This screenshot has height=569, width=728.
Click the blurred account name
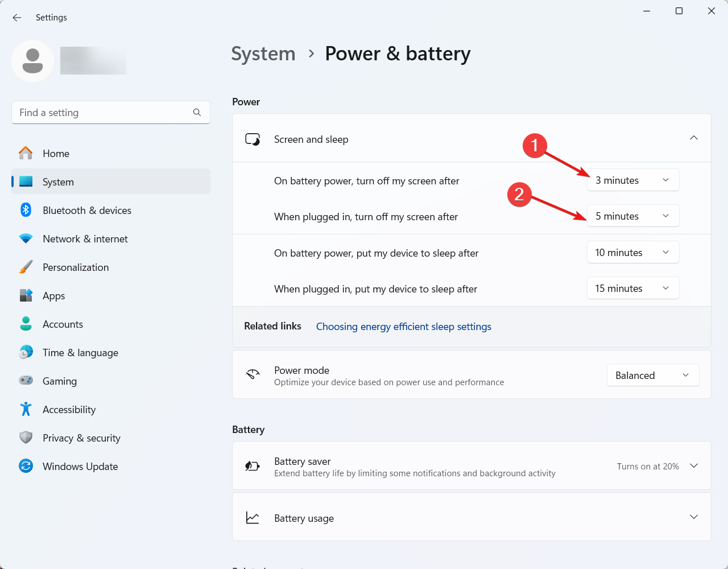pos(93,61)
